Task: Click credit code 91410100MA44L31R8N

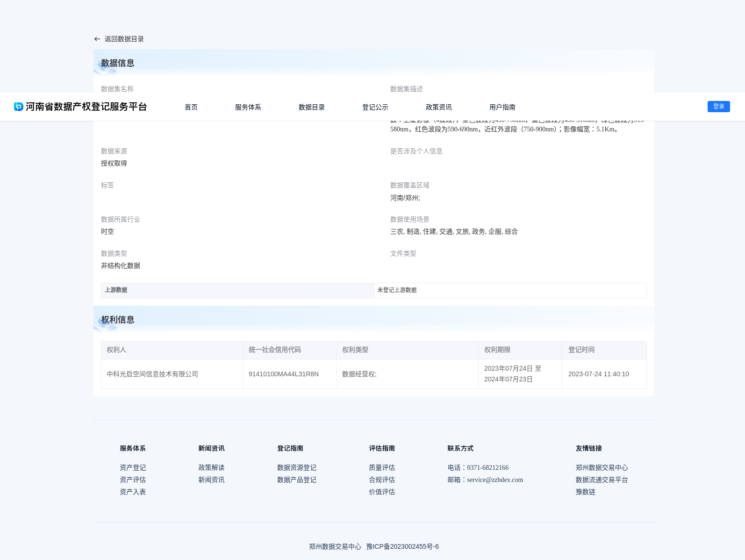Action: [284, 374]
